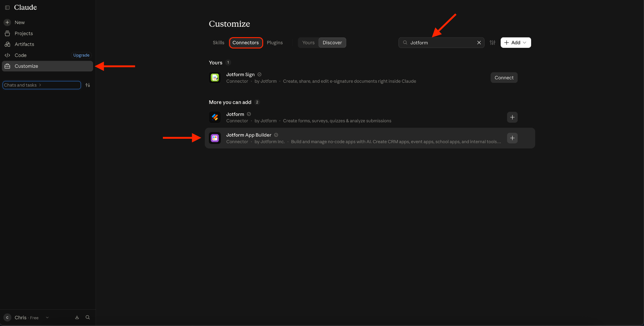Click the magnifier icon inside search box
Image resolution: width=644 pixels, height=326 pixels.
click(405, 42)
